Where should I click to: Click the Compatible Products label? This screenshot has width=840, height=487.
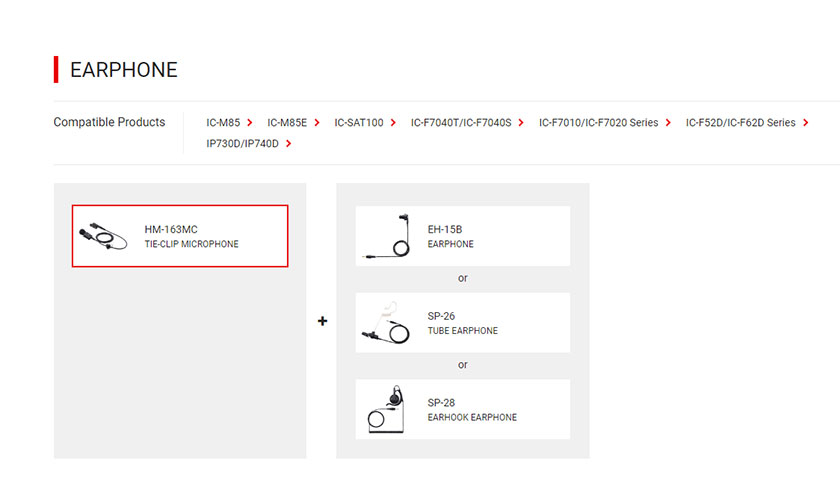pyautogui.click(x=109, y=122)
